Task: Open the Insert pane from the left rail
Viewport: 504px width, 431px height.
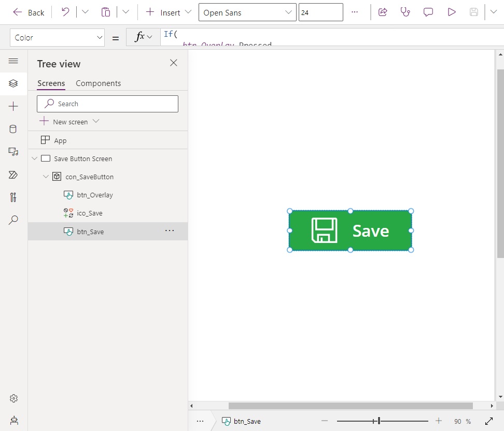Action: click(x=14, y=106)
